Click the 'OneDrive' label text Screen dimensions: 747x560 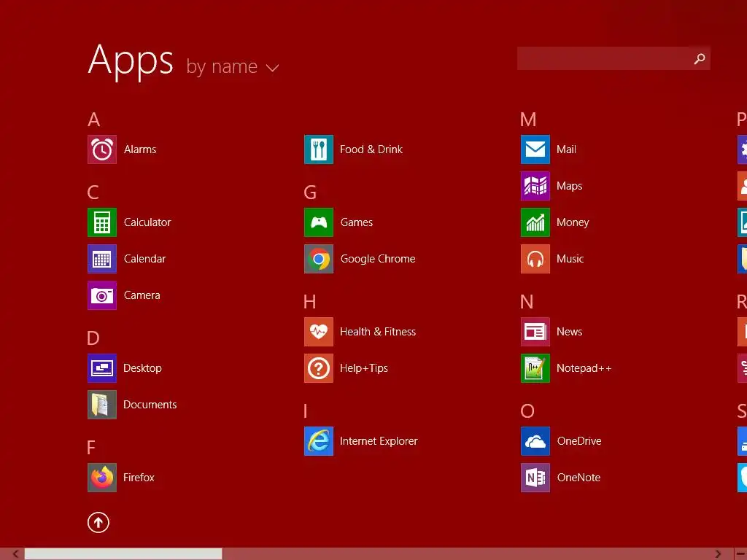pyautogui.click(x=579, y=441)
